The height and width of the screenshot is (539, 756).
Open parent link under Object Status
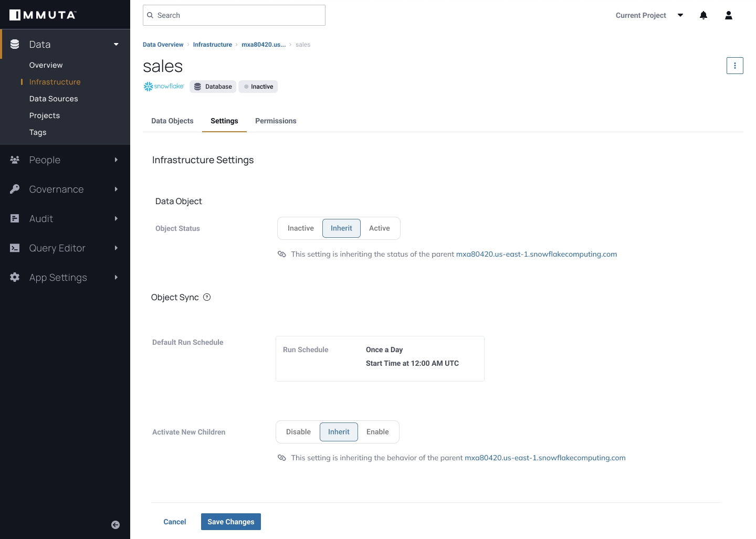coord(537,254)
